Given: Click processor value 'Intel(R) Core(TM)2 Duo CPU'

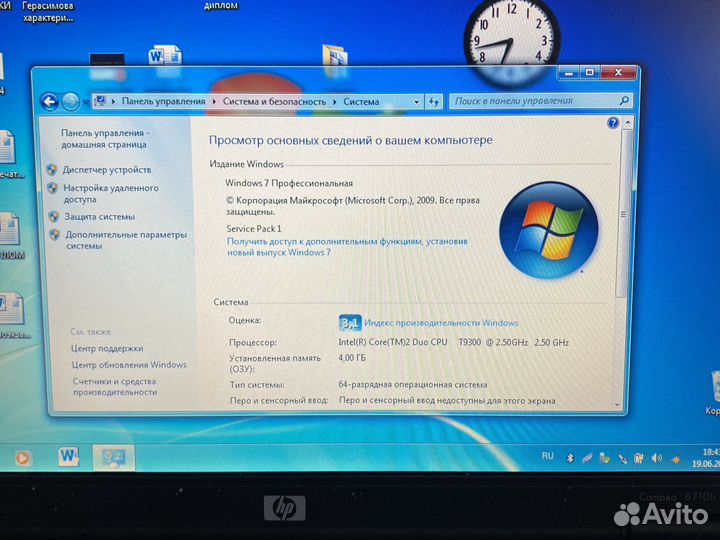Looking at the screenshot, I should (393, 342).
